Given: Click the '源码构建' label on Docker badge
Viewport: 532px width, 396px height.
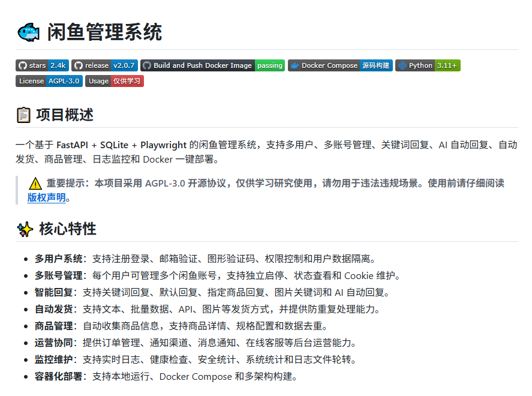Looking at the screenshot, I should tap(375, 65).
